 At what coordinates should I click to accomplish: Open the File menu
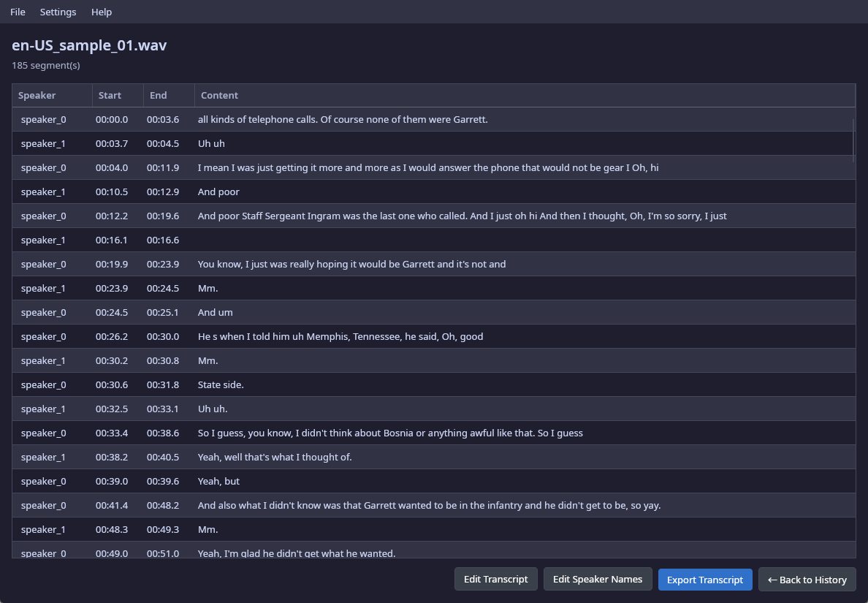click(x=18, y=12)
